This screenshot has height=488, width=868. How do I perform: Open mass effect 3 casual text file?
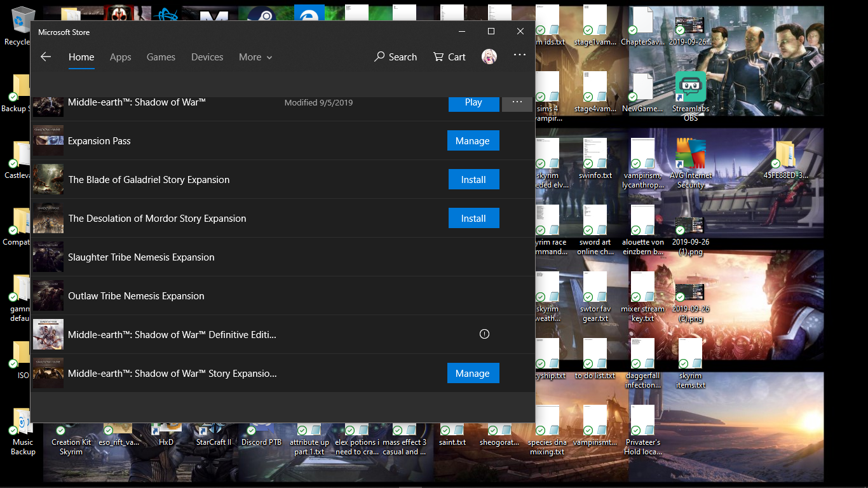(x=404, y=440)
